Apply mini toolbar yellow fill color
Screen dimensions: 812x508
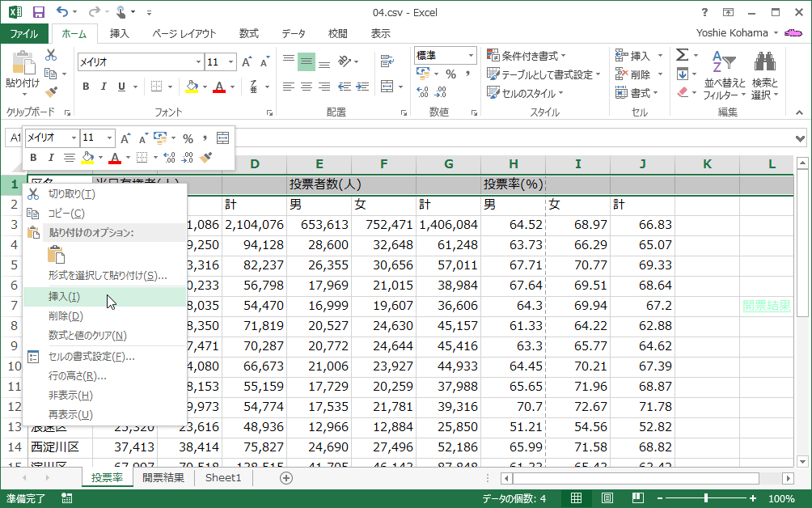(x=88, y=158)
